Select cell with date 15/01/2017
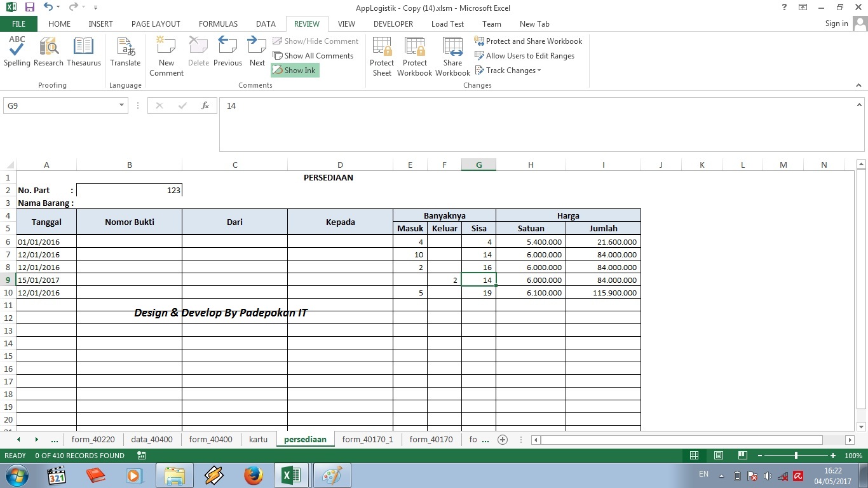 click(46, 280)
